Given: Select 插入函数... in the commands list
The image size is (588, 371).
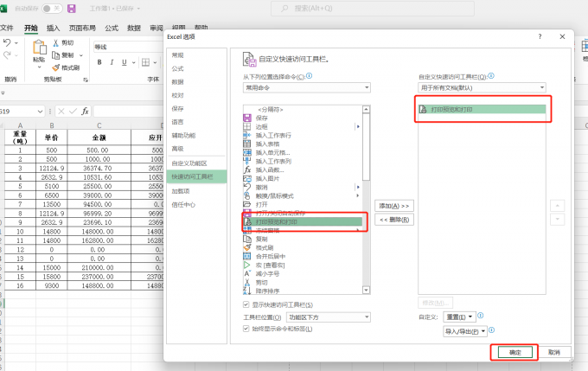Looking at the screenshot, I should click(x=303, y=170).
